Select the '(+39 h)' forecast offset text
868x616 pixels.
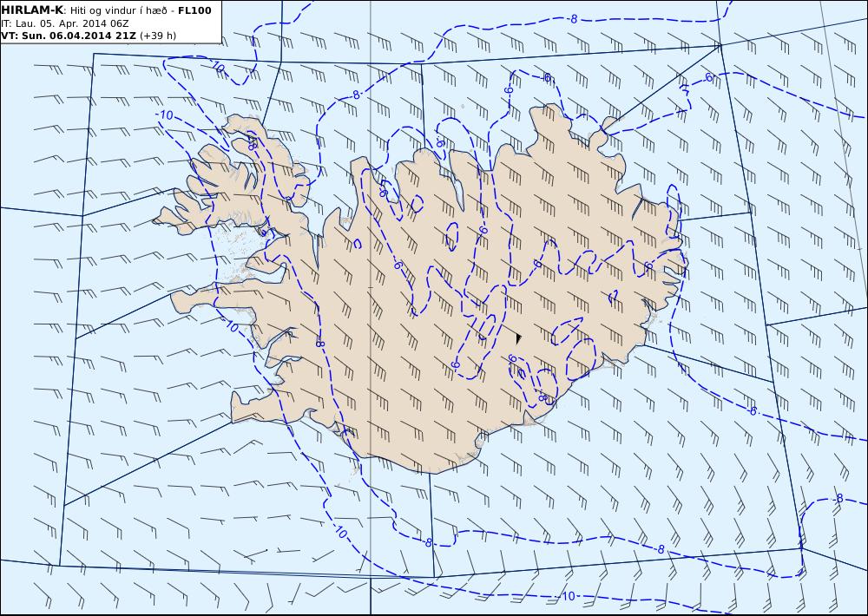coord(158,36)
